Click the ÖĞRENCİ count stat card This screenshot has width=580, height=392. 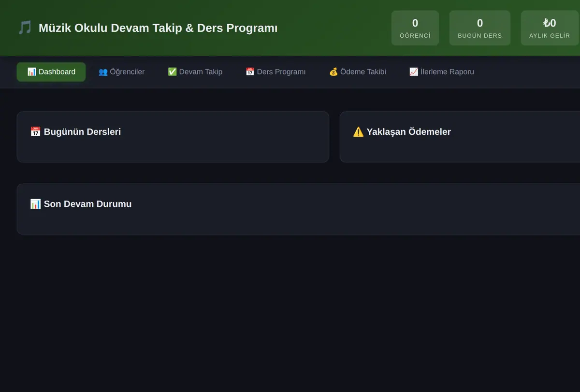415,28
